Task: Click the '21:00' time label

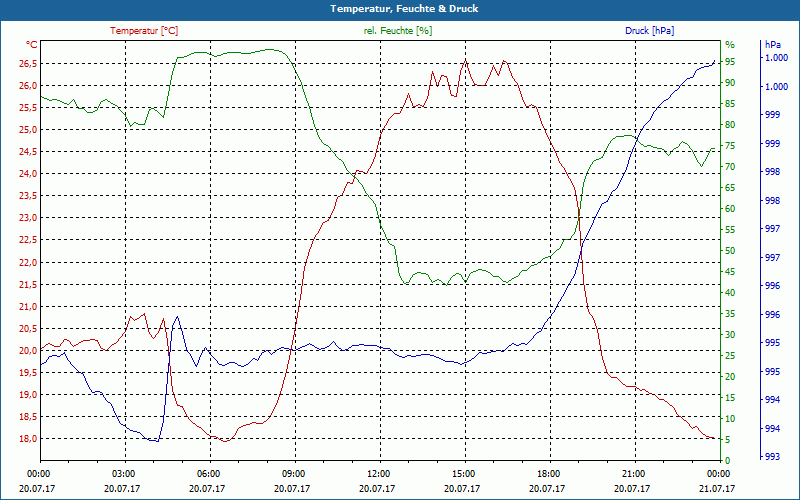Action: [x=636, y=473]
